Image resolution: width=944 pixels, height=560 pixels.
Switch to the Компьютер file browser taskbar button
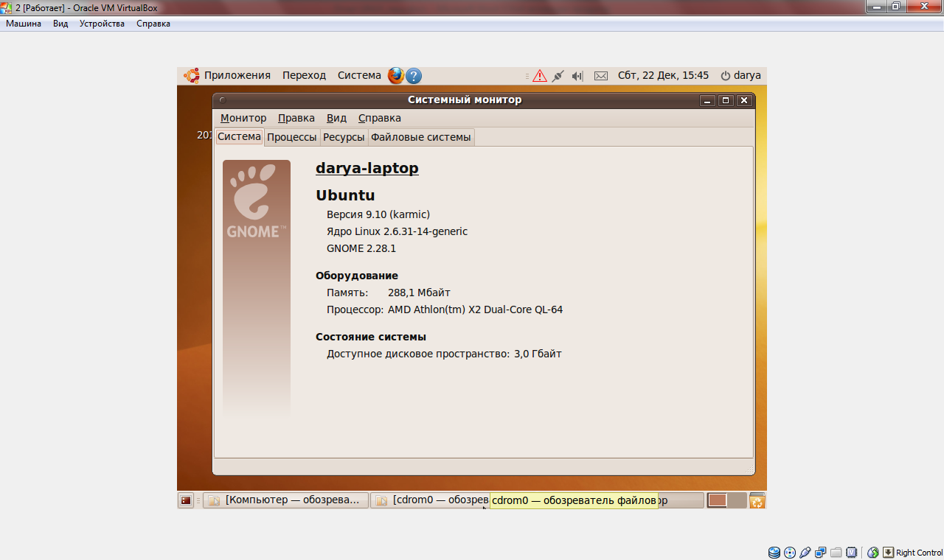tap(286, 500)
